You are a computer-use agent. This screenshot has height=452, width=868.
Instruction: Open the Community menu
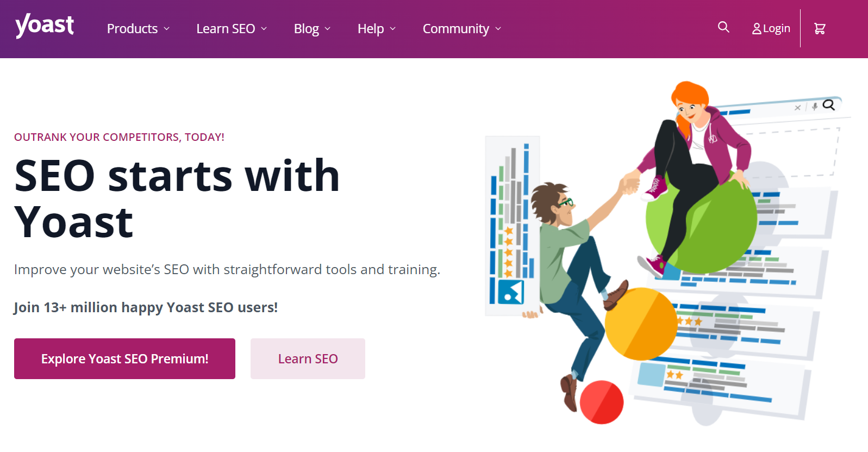[462, 29]
